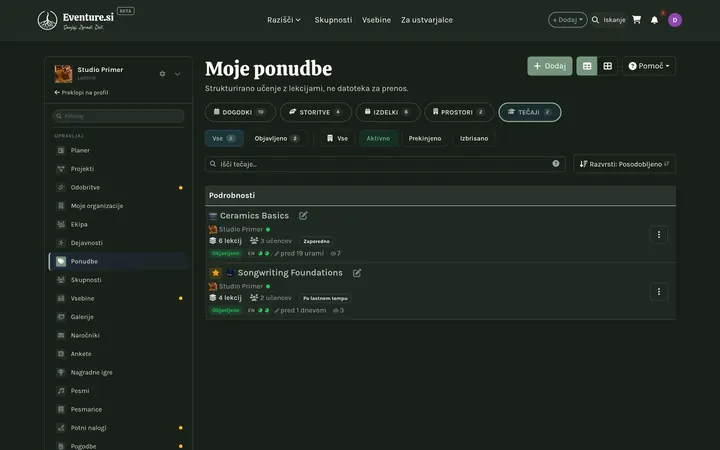Click the Dejavnosti sidebar icon

pyautogui.click(x=61, y=242)
